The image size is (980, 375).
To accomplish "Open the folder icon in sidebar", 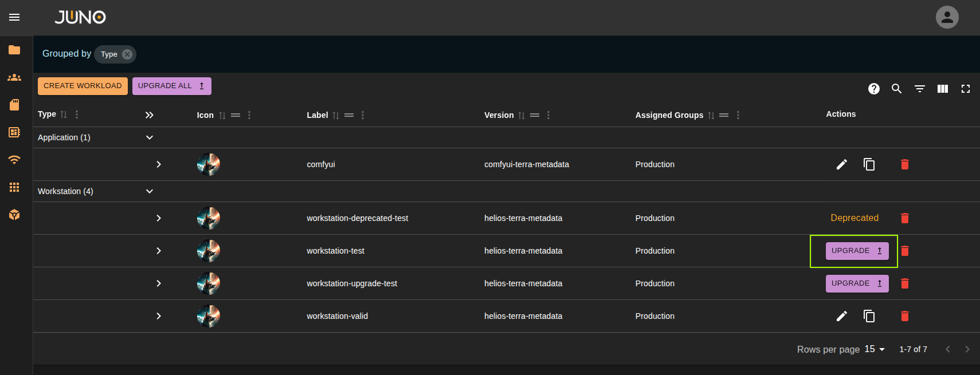I will [x=14, y=50].
